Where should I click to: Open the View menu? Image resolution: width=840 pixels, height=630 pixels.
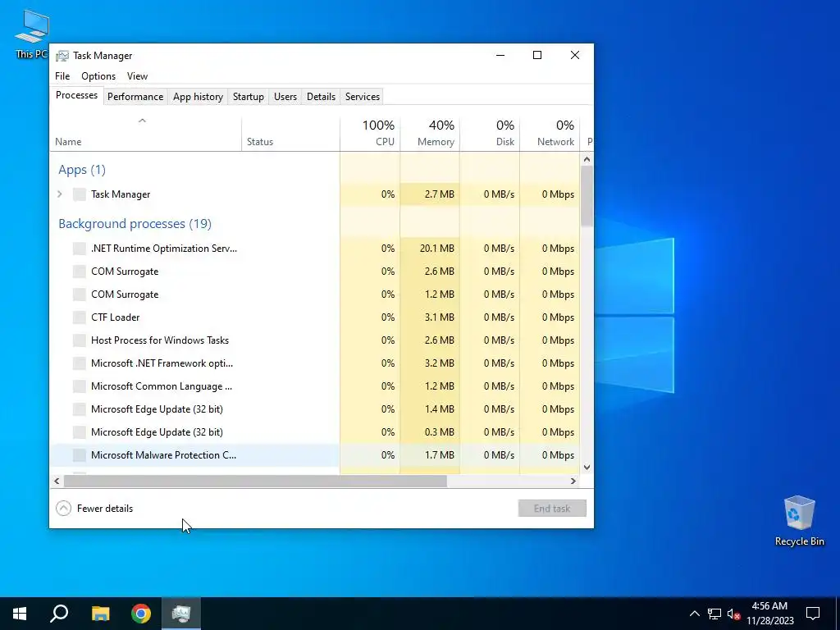click(x=137, y=76)
